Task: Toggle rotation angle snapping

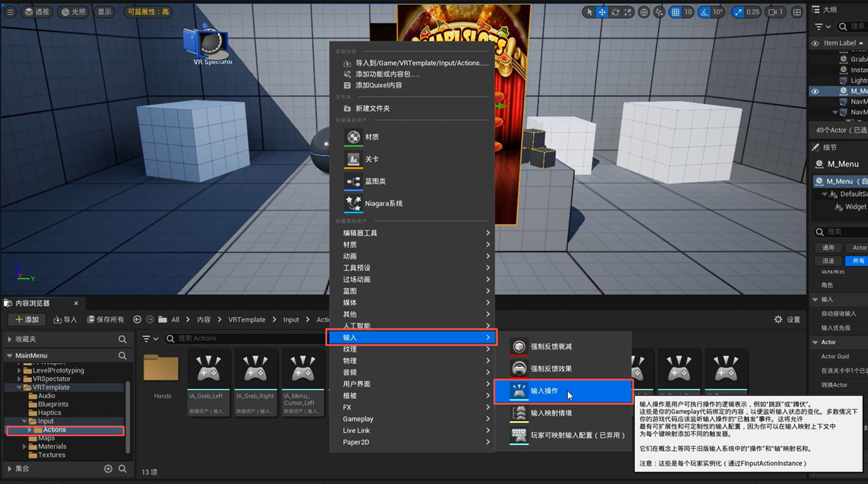Action: [704, 12]
